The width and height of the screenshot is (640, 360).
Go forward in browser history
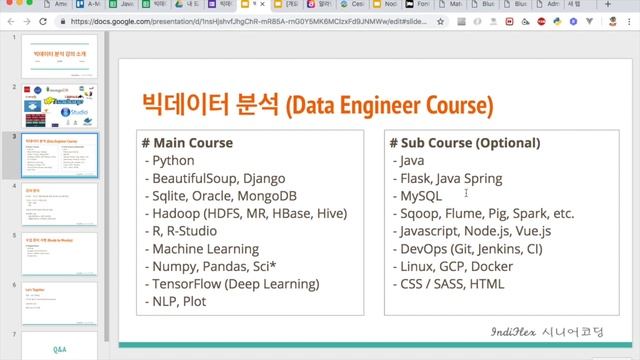[x=27, y=22]
